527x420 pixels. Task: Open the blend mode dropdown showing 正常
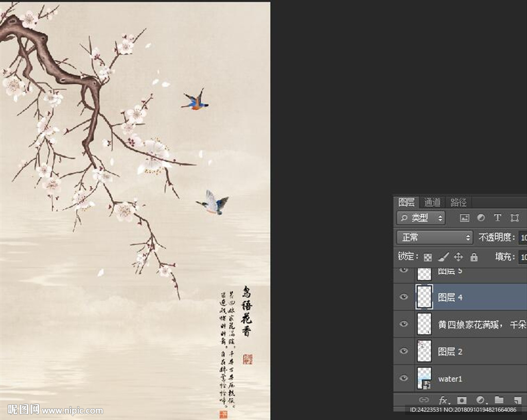tap(433, 237)
